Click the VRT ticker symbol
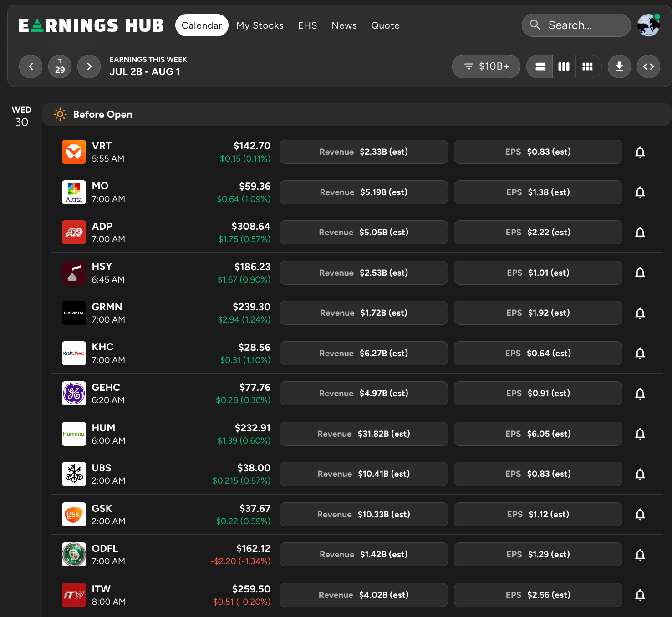The width and height of the screenshot is (672, 617). pyautogui.click(x=102, y=146)
